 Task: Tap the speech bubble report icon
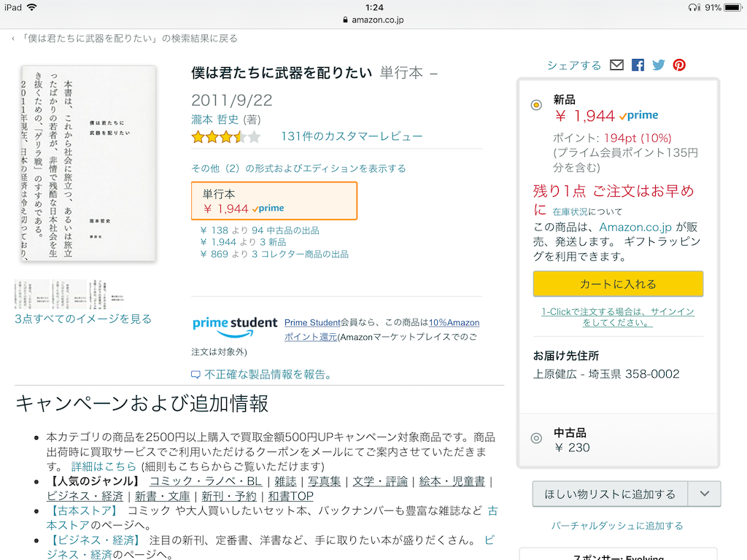coord(196,375)
